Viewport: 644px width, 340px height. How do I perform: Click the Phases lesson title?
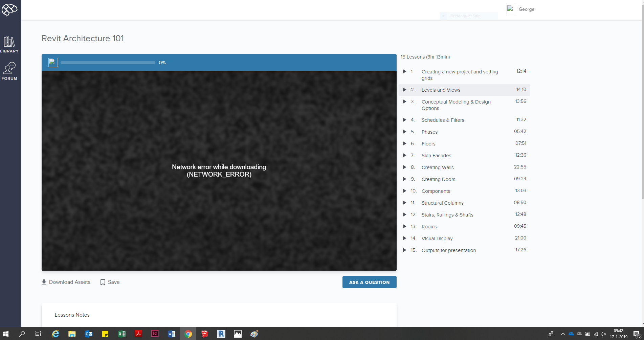click(x=429, y=132)
